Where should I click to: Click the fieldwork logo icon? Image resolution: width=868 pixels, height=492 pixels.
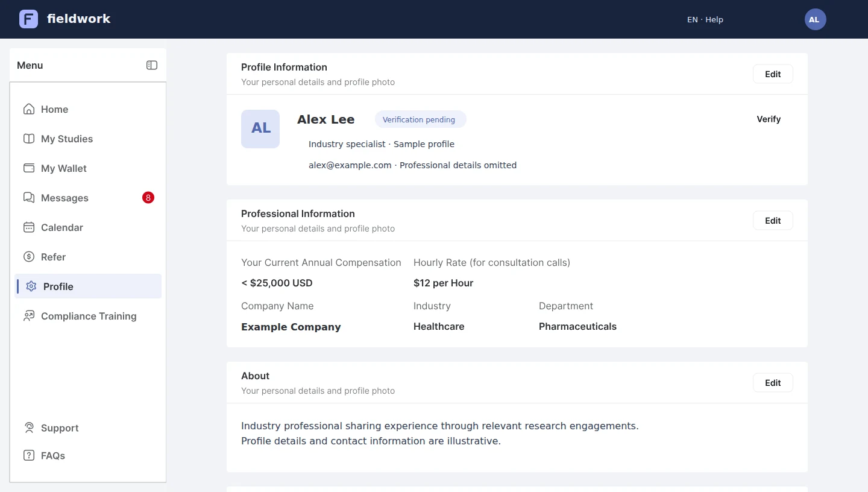tap(28, 19)
